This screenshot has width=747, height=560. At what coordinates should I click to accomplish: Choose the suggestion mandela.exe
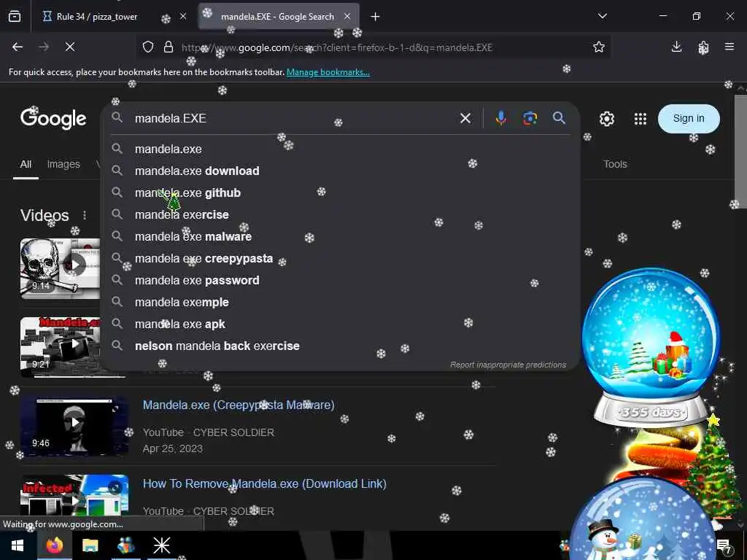[x=341, y=149]
